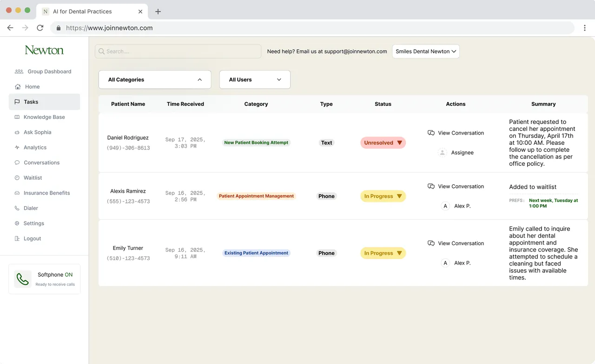The width and height of the screenshot is (595, 364).
Task: Open the All Categories dropdown
Action: 155,79
